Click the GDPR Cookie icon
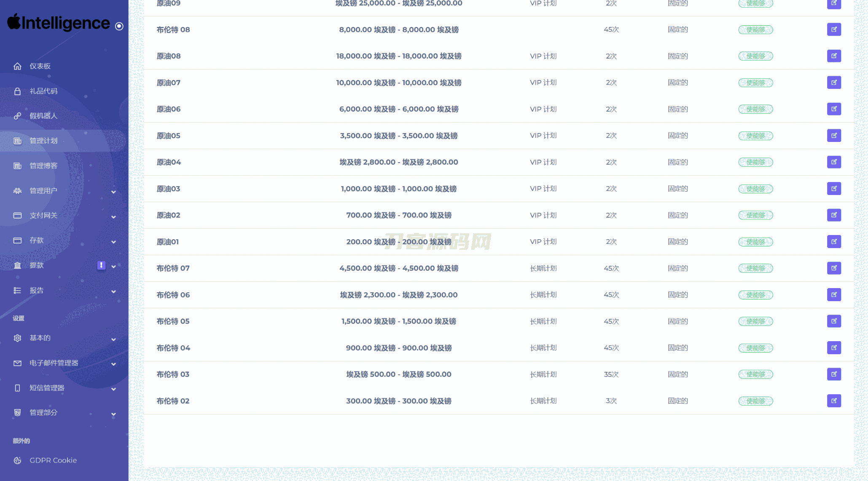868x481 pixels. 17,460
